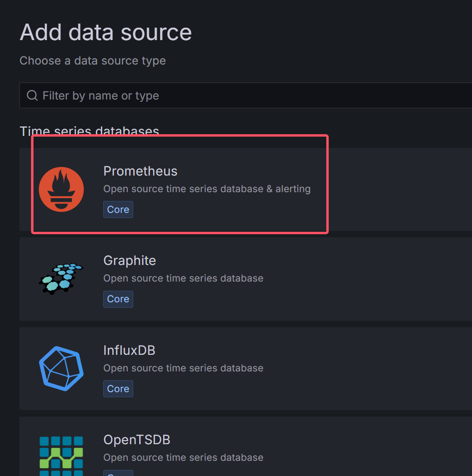This screenshot has height=476, width=472.
Task: Pick the InfluxDB data source name
Action: pos(129,350)
